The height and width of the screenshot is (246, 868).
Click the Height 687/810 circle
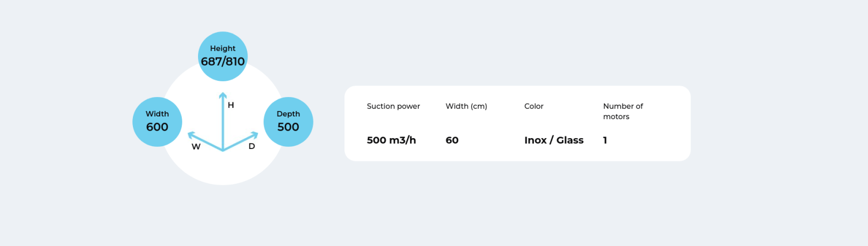coord(222,56)
